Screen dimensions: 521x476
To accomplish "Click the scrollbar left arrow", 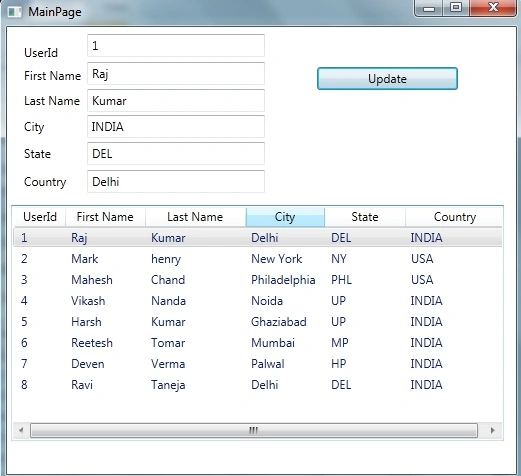I will click(21, 430).
